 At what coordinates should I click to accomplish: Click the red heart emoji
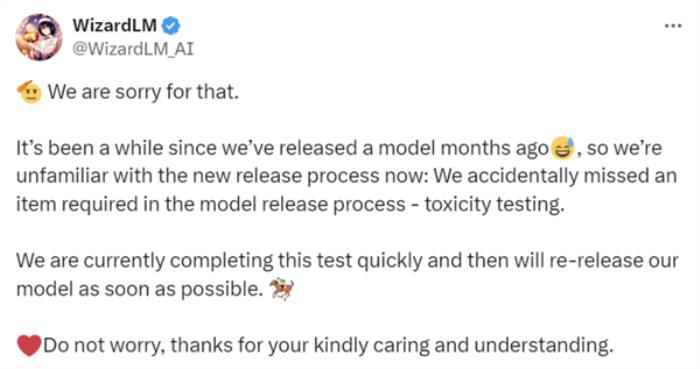click(29, 345)
